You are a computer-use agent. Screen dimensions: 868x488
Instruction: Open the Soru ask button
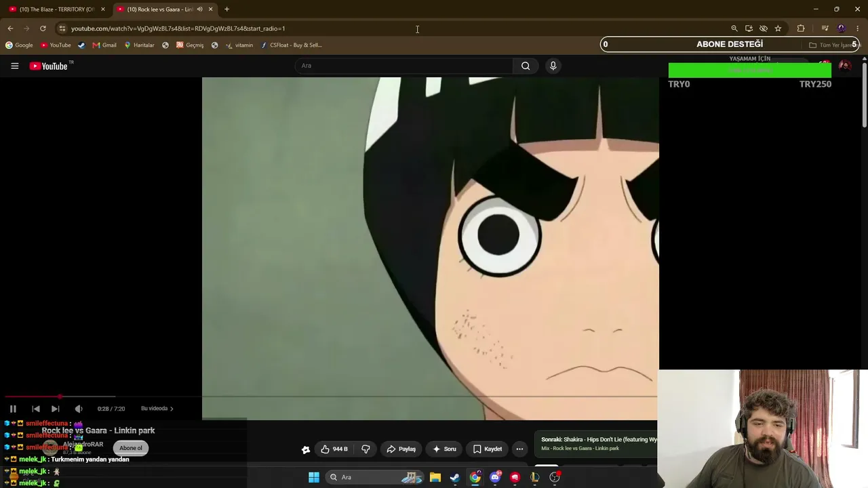[444, 449]
